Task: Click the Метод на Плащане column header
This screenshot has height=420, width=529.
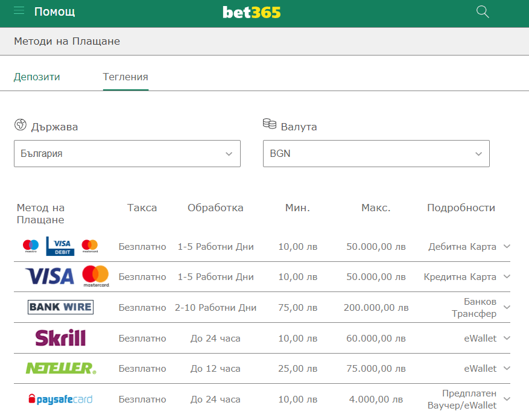Action: click(40, 214)
